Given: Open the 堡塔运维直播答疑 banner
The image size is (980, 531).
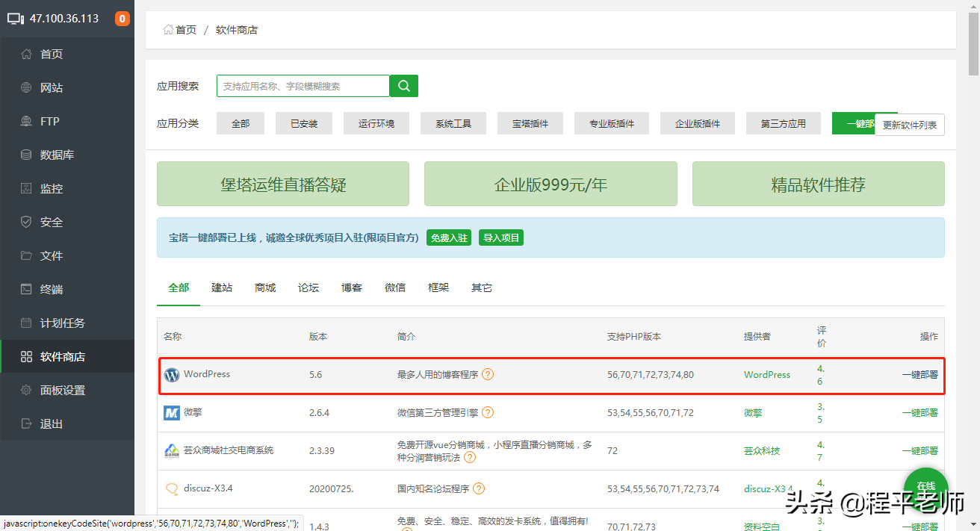Looking at the screenshot, I should point(283,184).
